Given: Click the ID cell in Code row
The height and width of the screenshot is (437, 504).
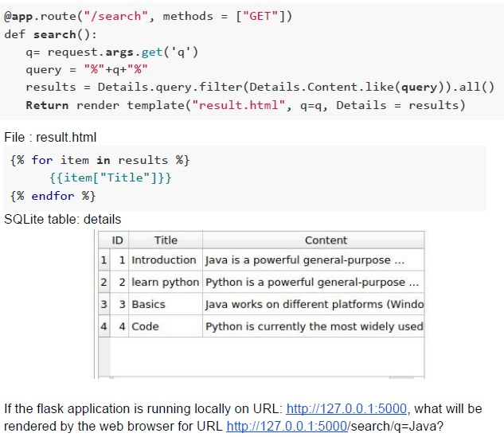Looking at the screenshot, I should click(119, 326).
